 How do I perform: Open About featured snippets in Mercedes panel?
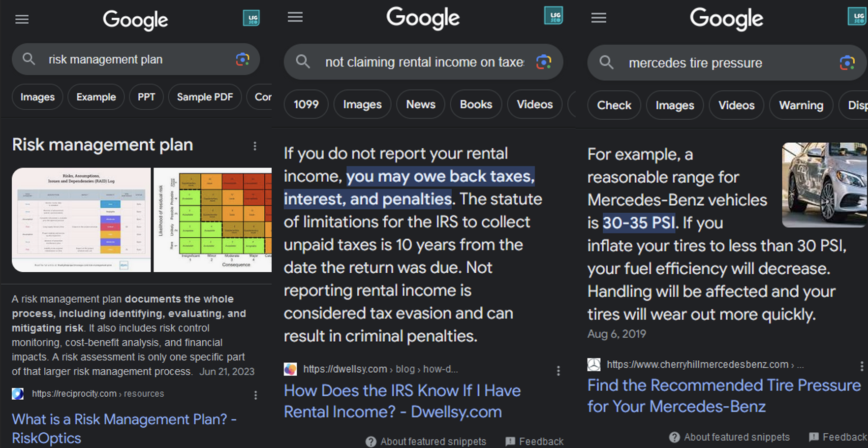pos(737,437)
